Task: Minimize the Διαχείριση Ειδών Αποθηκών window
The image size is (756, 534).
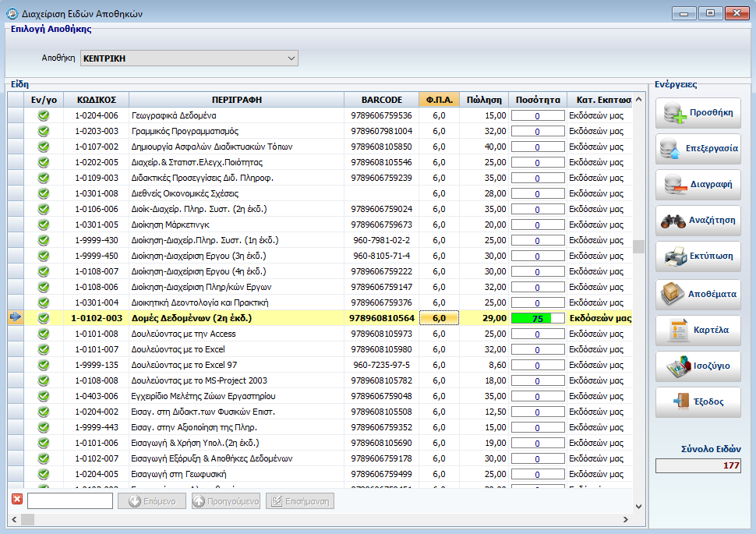Action: click(x=684, y=13)
